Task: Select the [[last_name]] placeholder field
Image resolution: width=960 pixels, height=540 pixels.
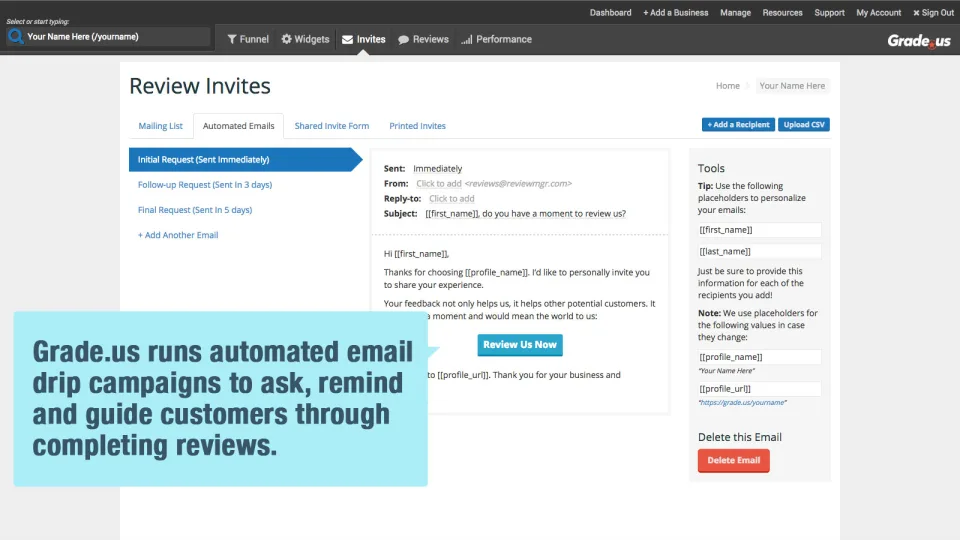Action: tap(759, 251)
